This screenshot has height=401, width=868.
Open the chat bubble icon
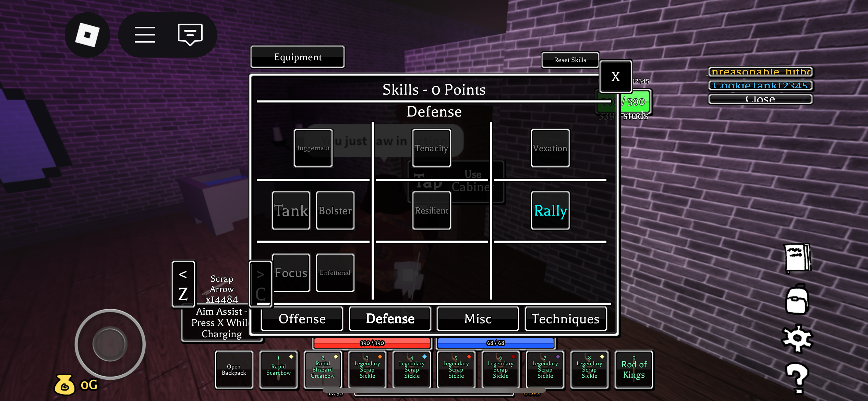(190, 35)
